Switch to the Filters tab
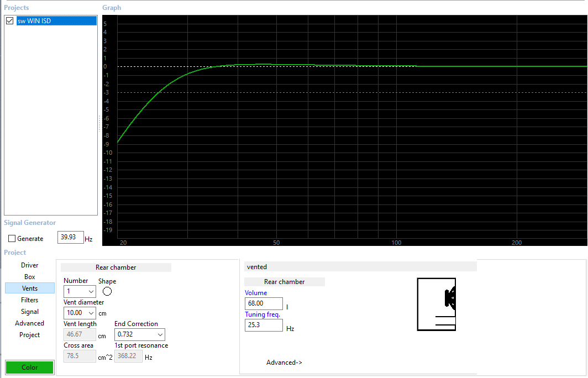The width and height of the screenshot is (588, 378). coord(30,300)
